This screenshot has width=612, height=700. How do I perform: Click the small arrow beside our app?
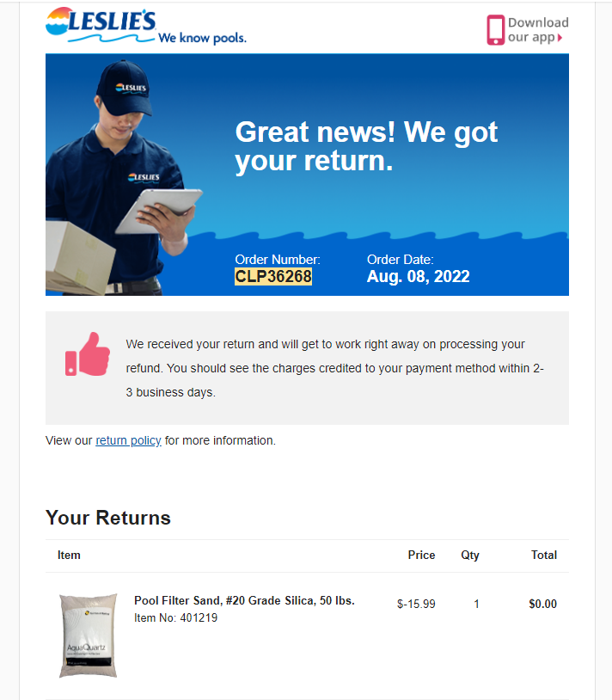(560, 38)
